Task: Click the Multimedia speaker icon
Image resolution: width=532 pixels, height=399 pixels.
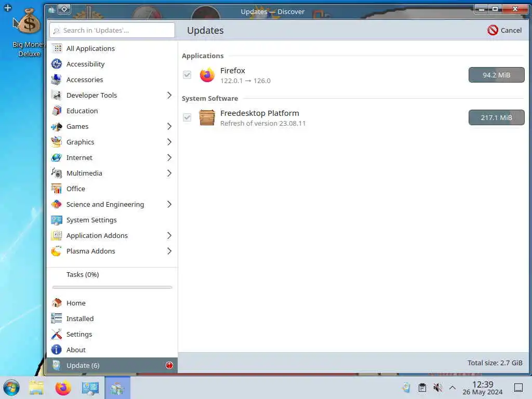Action: (x=57, y=173)
